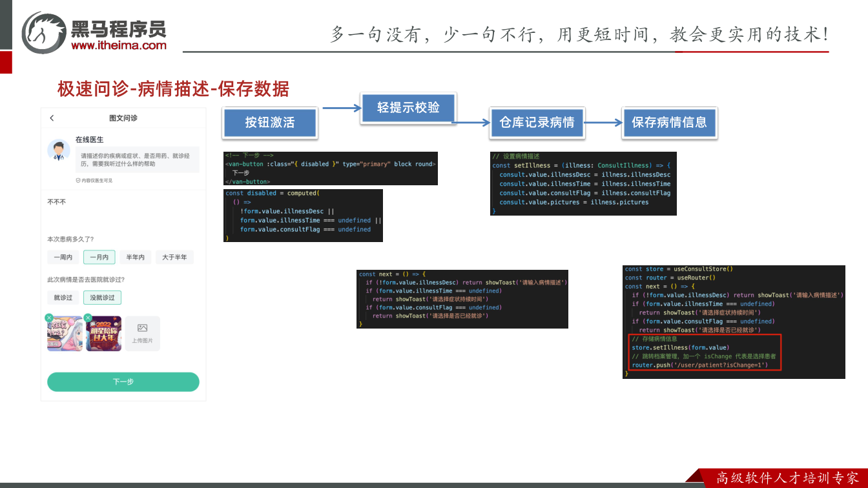The image size is (868, 488).
Task: Remove the second uploaded image
Action: pyautogui.click(x=88, y=318)
